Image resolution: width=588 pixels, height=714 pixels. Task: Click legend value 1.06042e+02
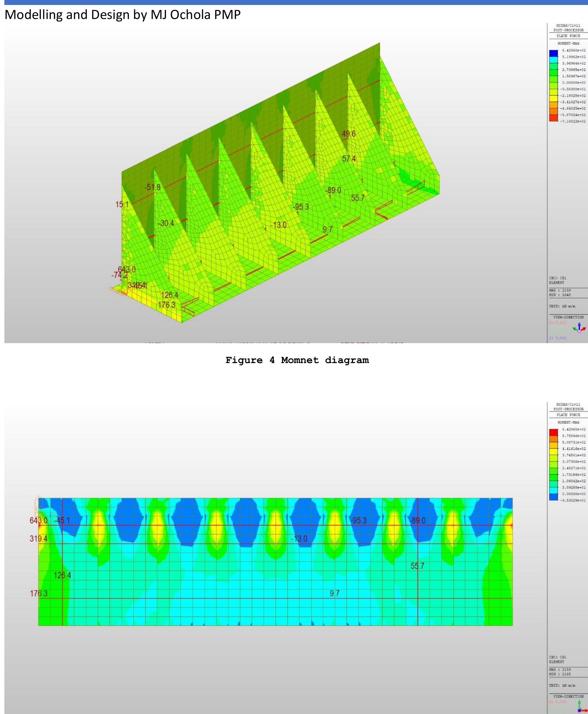click(x=574, y=481)
